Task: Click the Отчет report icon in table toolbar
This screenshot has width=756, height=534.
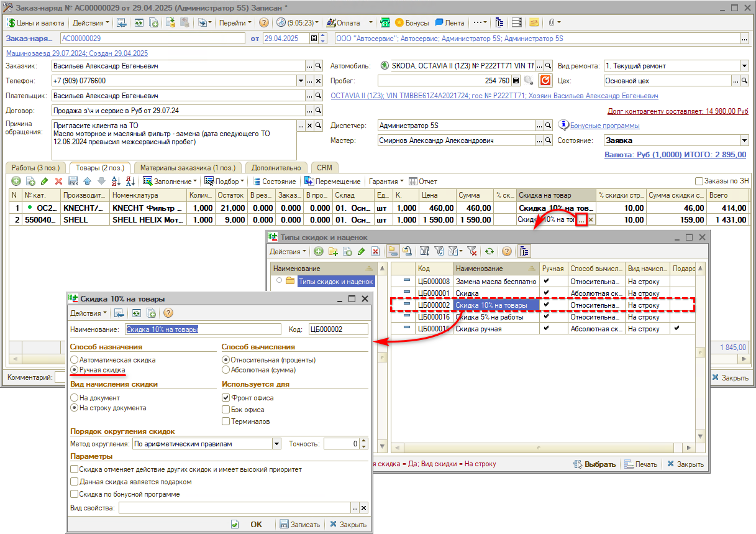Action: pos(413,182)
